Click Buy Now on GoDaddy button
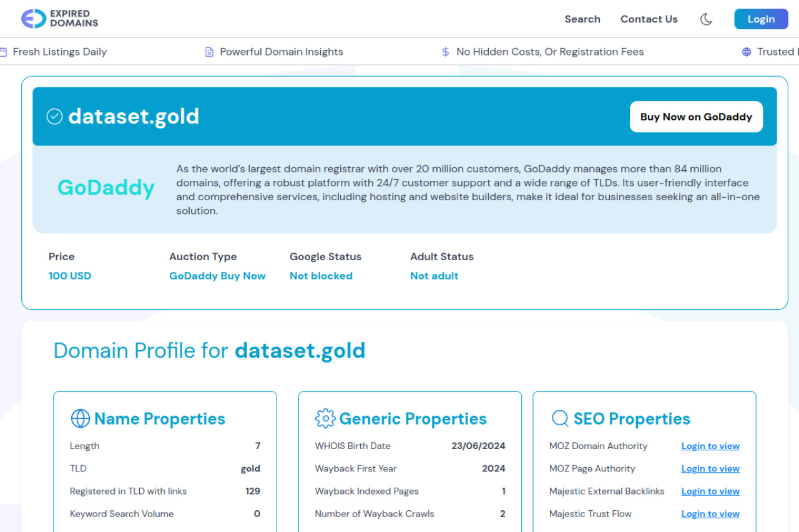The width and height of the screenshot is (799, 532). 696,117
